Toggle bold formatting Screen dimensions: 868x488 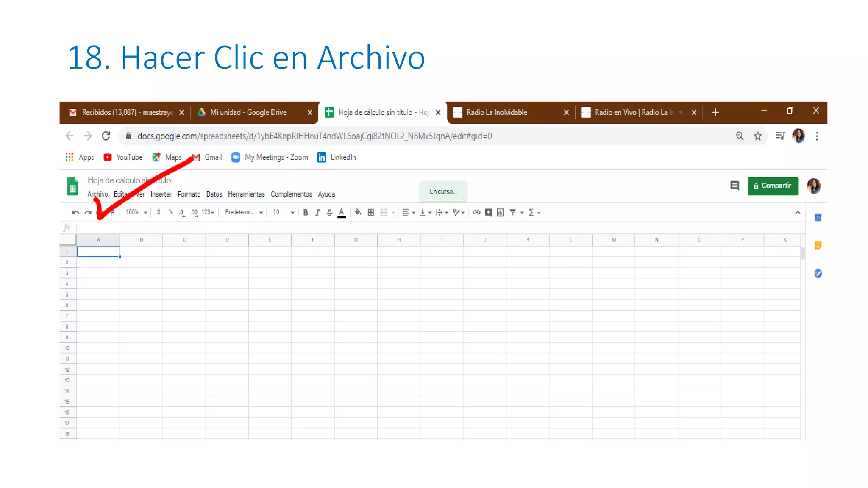305,213
